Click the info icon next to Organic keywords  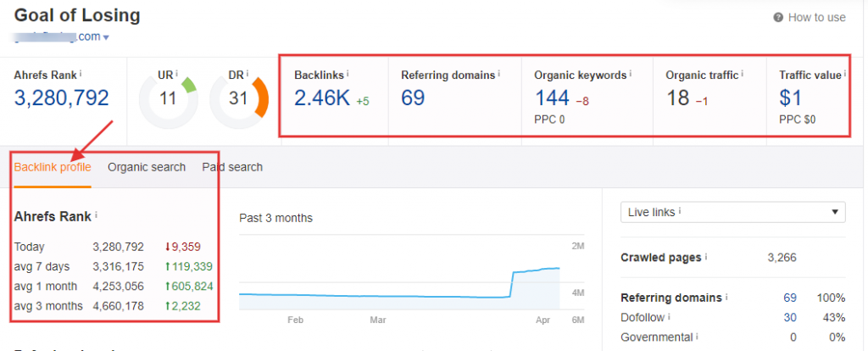[631, 73]
